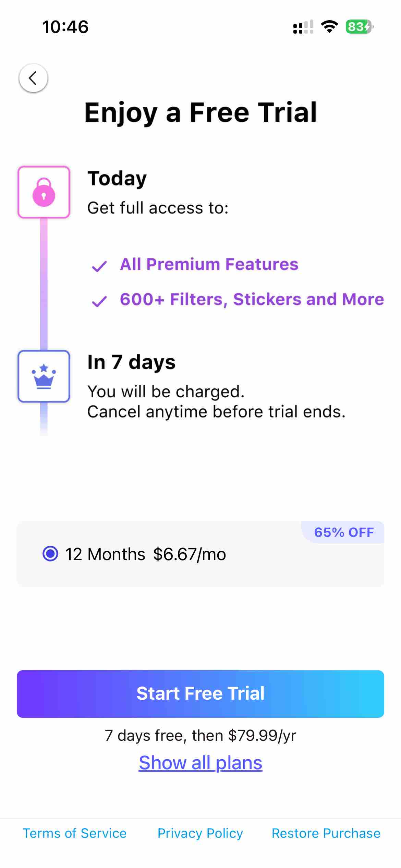The image size is (401, 868).
Task: Open Terms of Service
Action: [x=74, y=833]
